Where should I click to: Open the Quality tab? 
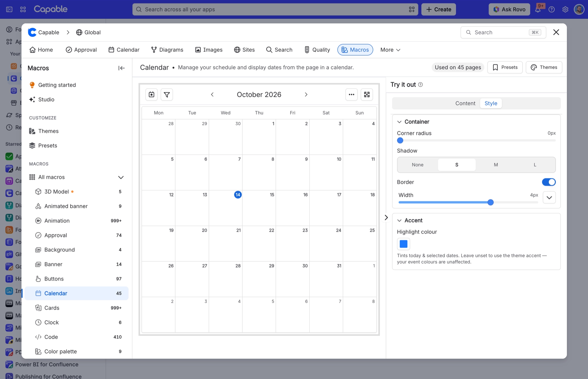(x=317, y=50)
